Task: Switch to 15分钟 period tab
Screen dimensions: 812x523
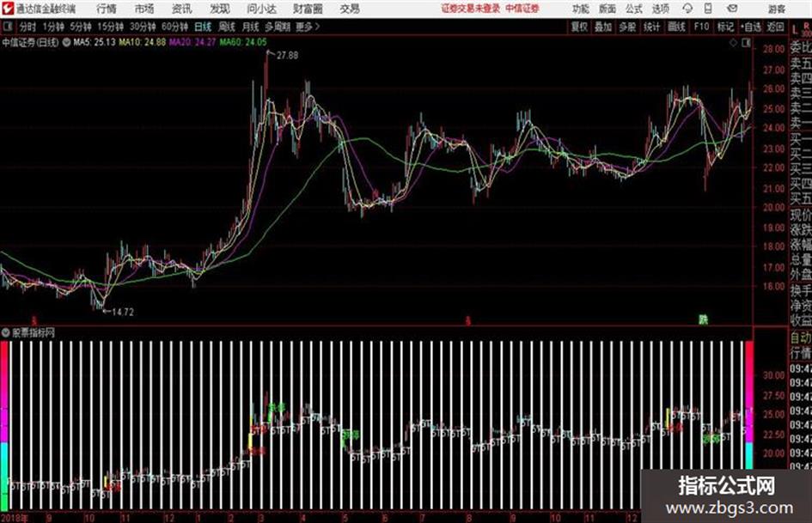Action: [110, 27]
